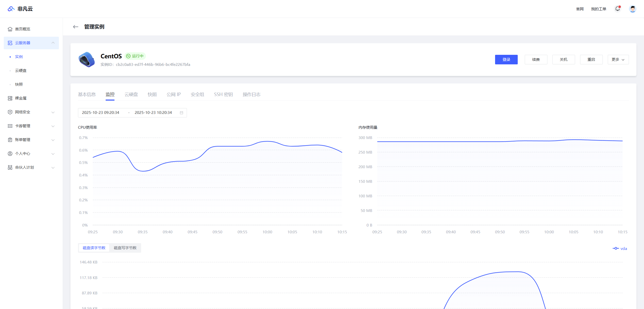Screen dimensions: 644x309
Task: Open 我的工单 link
Action: (x=598, y=9)
